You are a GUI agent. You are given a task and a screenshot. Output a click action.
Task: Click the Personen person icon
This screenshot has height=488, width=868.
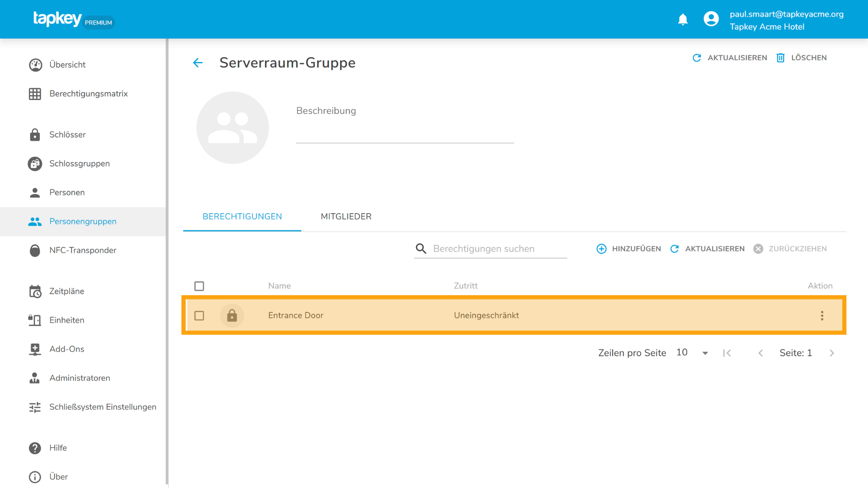tap(35, 193)
